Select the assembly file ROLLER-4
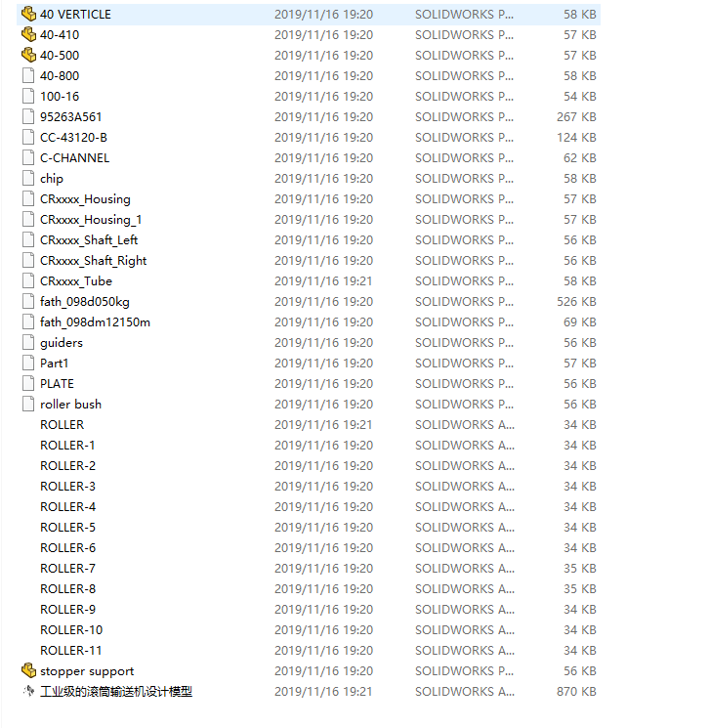 [x=67, y=506]
